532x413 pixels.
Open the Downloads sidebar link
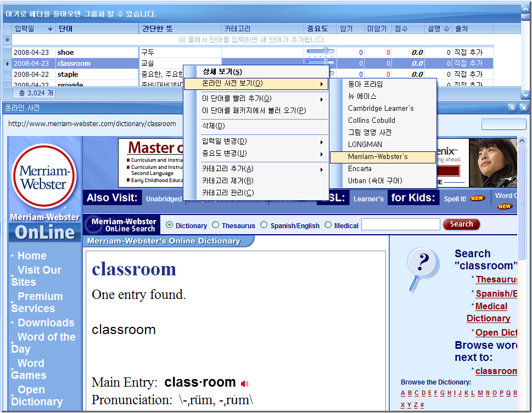46,323
